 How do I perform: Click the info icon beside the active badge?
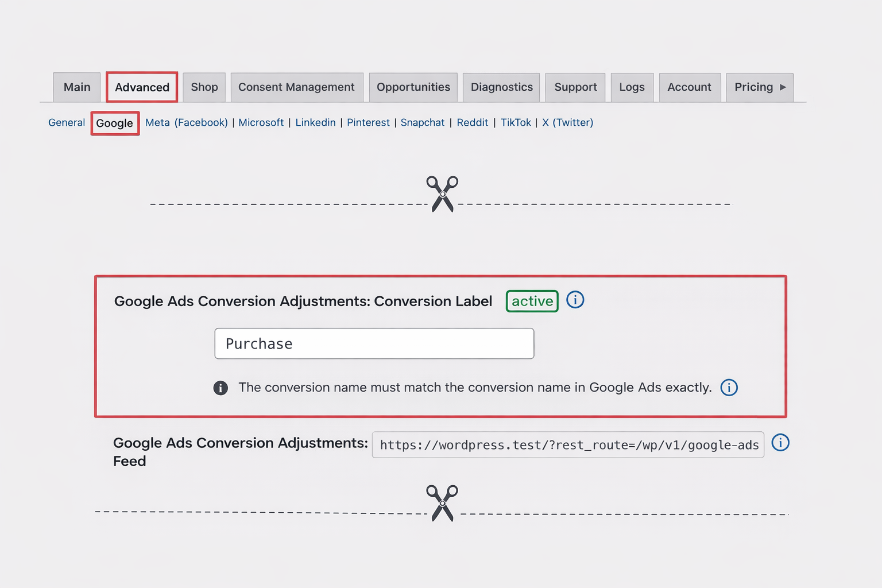tap(575, 300)
